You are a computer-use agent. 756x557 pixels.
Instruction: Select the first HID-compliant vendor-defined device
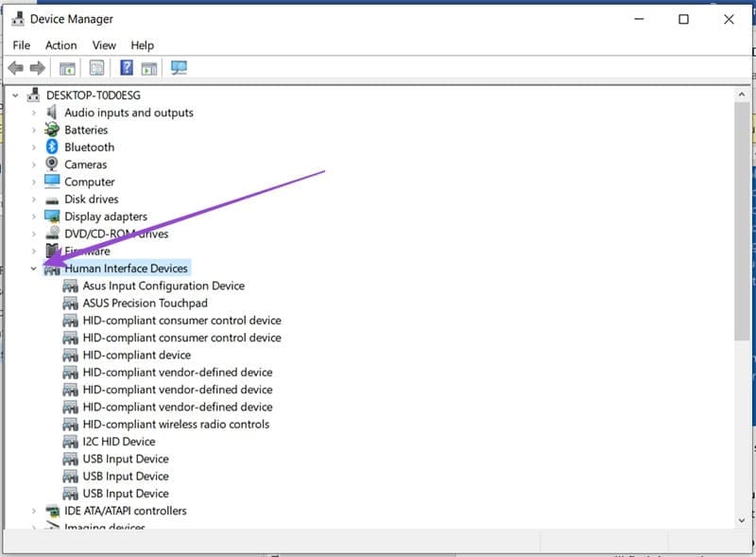pyautogui.click(x=177, y=372)
